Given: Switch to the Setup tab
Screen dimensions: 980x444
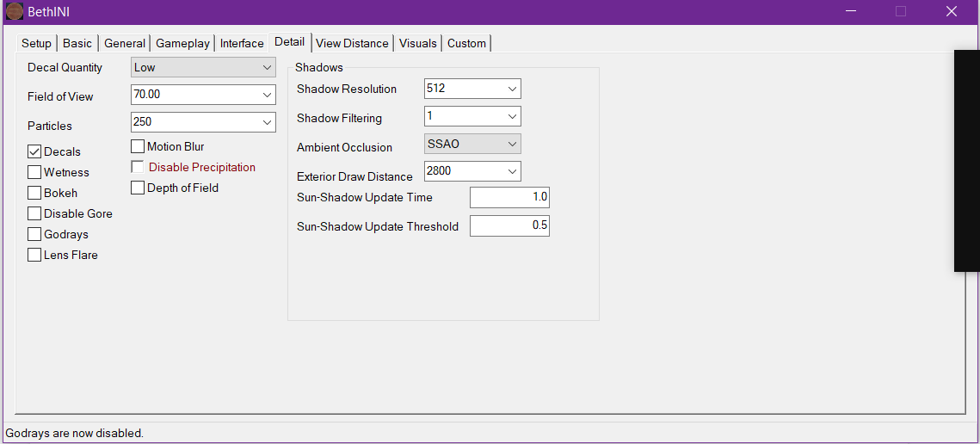Looking at the screenshot, I should coord(36,43).
